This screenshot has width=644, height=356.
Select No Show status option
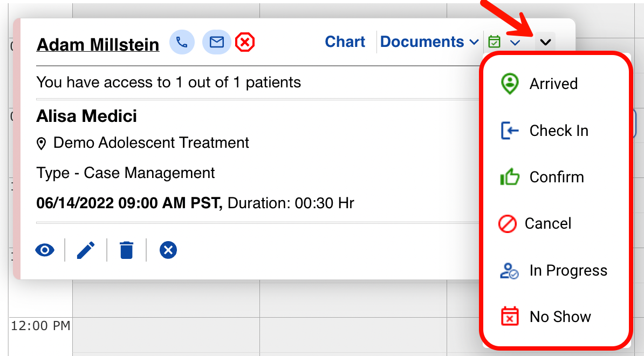click(560, 317)
